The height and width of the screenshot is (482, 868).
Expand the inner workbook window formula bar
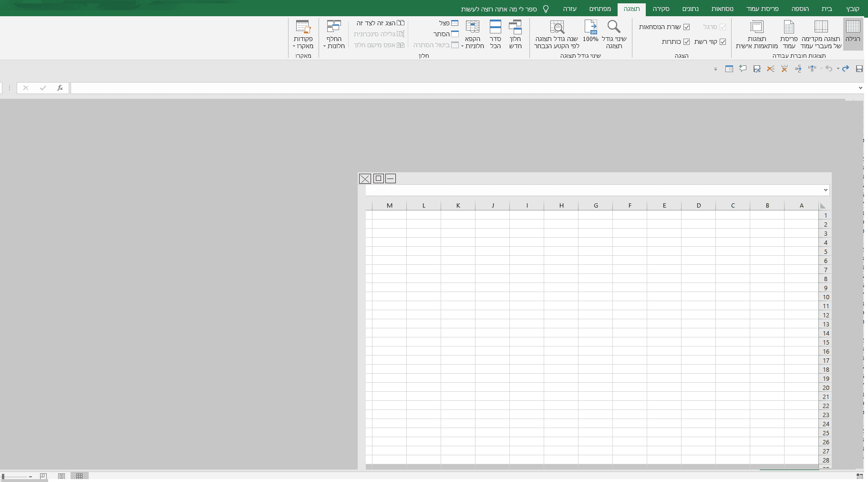coord(826,190)
